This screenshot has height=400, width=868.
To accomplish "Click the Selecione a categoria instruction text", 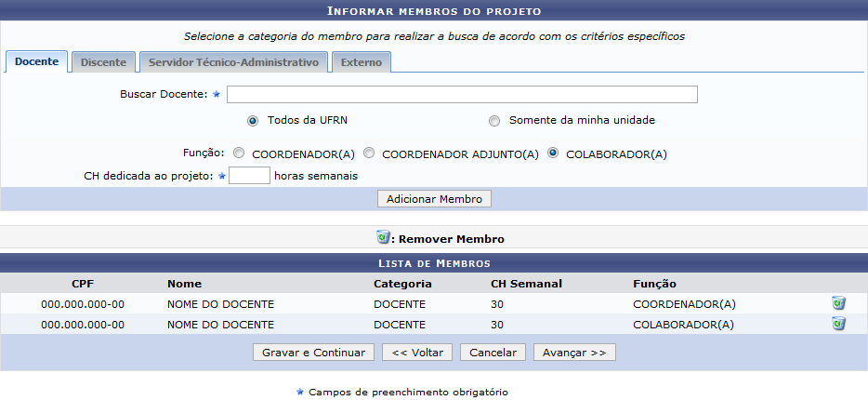I will coord(434,36).
